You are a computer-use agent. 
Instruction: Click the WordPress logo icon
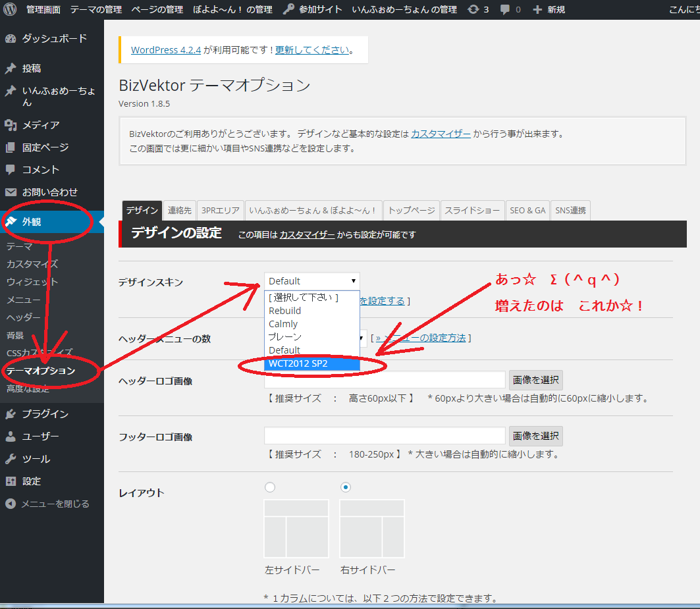click(10, 9)
